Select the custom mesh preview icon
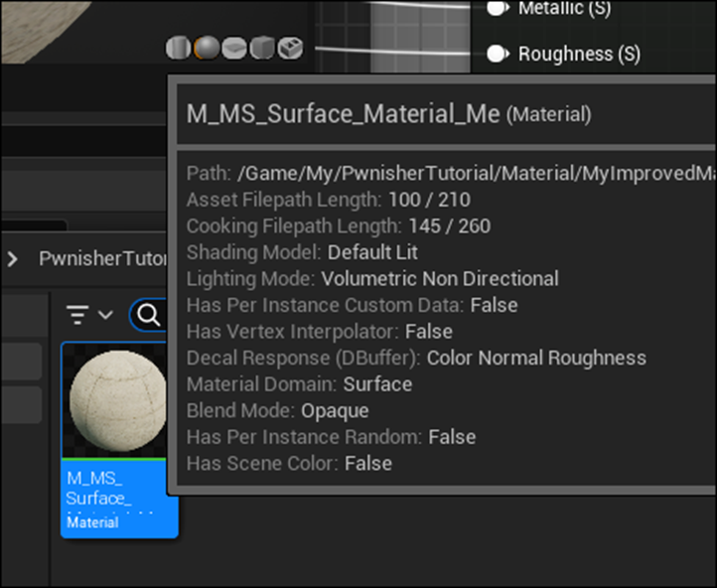Screen dimensions: 717x588 click(290, 48)
